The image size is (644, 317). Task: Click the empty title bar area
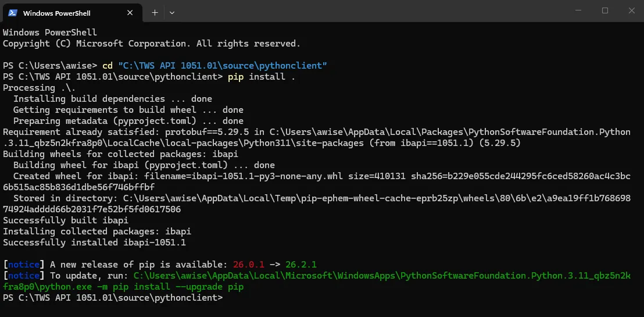coord(370,11)
